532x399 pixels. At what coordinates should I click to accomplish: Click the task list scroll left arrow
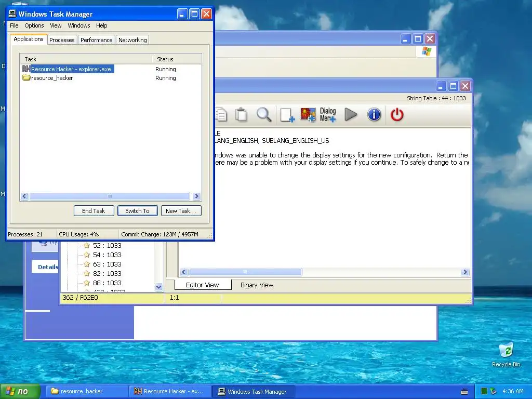[24, 196]
